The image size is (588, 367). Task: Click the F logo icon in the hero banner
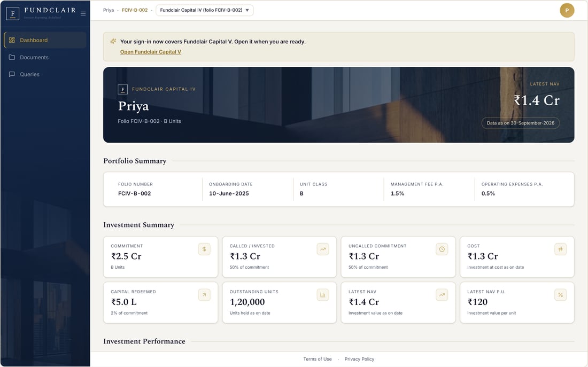pos(122,89)
